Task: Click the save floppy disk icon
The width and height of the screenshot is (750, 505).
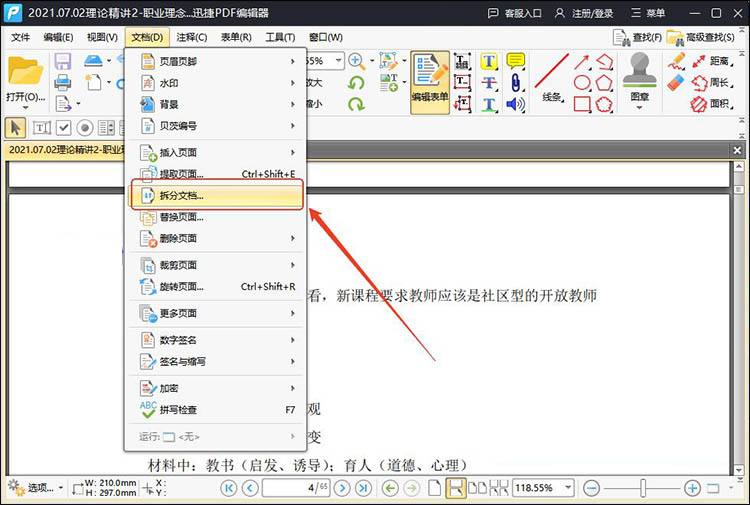Action: 63,62
